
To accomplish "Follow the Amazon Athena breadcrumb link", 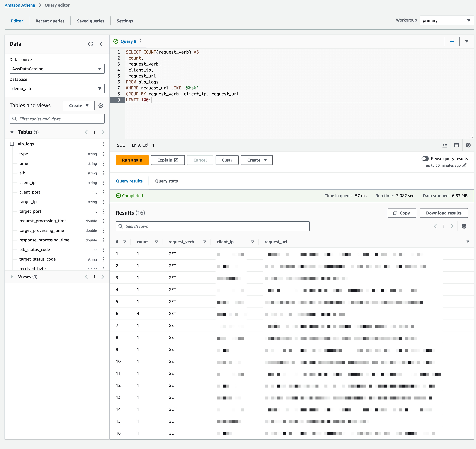I will 20,5.
